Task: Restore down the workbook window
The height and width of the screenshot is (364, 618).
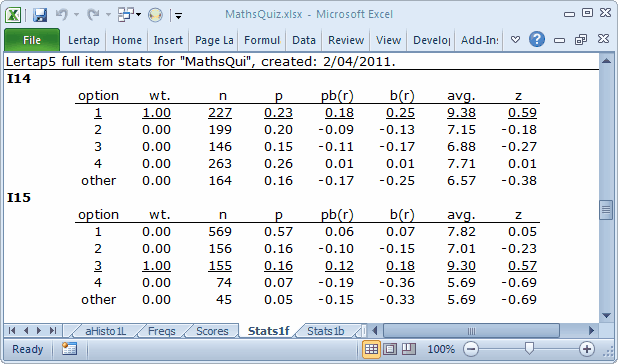Action: [x=581, y=39]
